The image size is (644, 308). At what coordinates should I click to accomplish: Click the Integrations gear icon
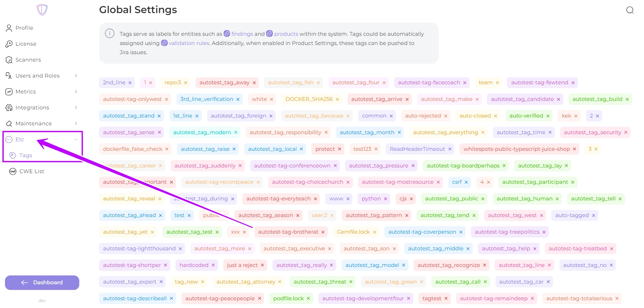(9, 108)
